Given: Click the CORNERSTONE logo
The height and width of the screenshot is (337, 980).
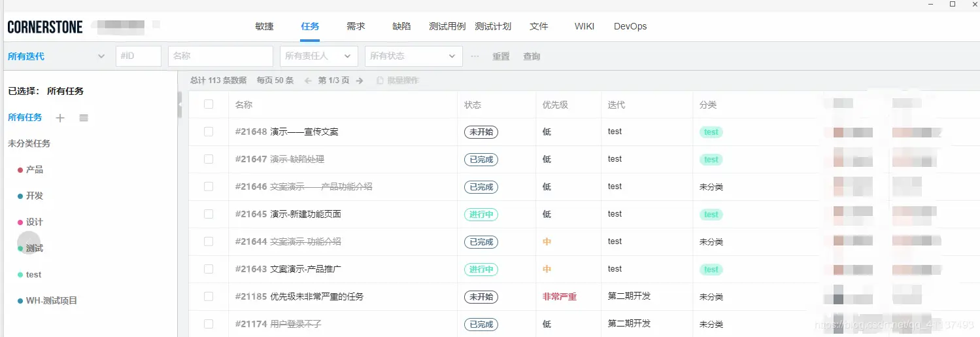Looking at the screenshot, I should [45, 27].
